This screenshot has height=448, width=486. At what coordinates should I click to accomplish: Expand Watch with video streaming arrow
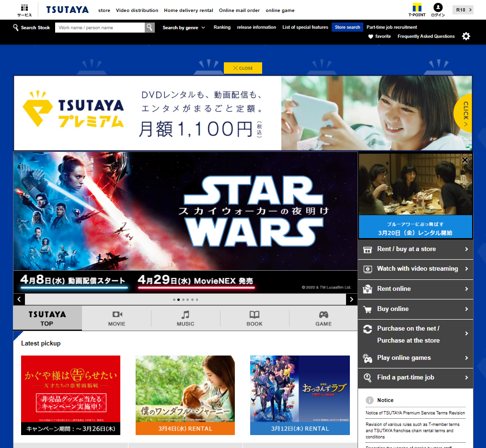click(466, 269)
